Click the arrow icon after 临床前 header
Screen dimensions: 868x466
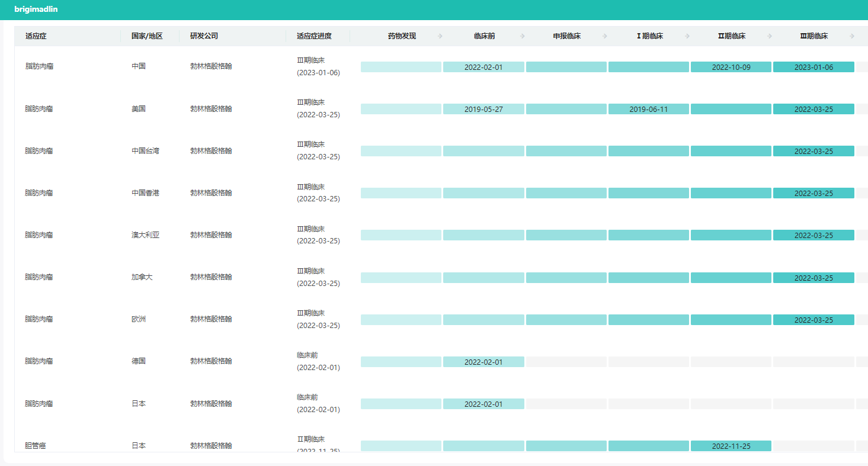(522, 36)
